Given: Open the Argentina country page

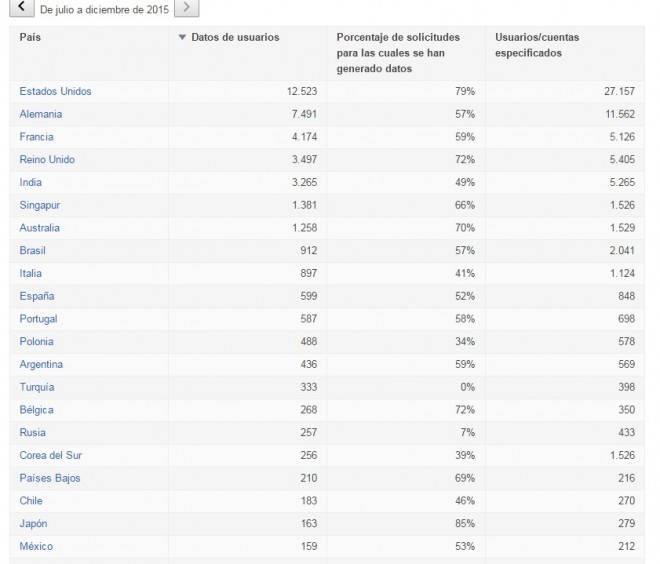Looking at the screenshot, I should coord(41,364).
